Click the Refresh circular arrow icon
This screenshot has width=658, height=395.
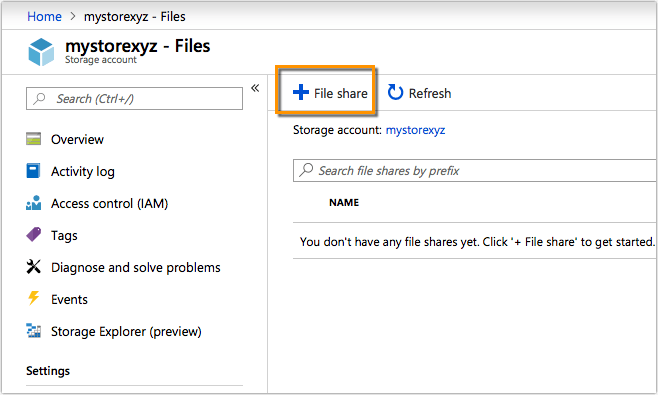[395, 92]
